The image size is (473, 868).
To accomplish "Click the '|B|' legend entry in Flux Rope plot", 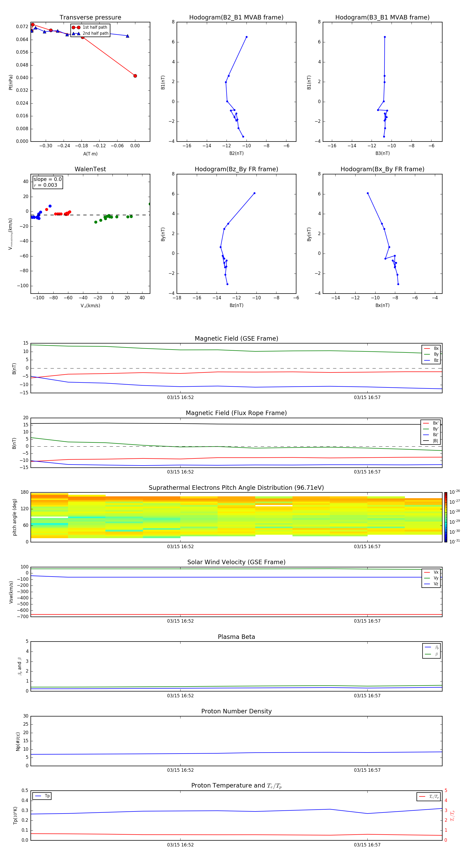I will tap(431, 441).
